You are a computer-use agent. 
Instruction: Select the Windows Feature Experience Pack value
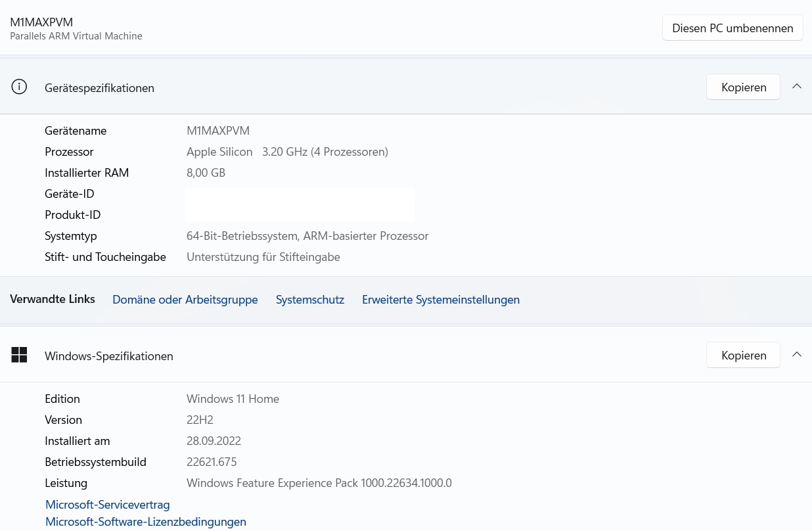319,483
